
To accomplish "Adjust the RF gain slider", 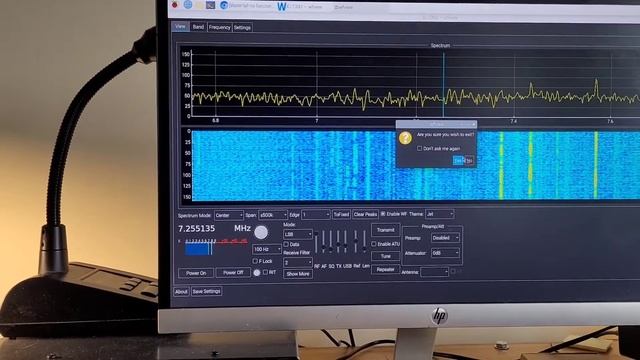I will pos(316,243).
